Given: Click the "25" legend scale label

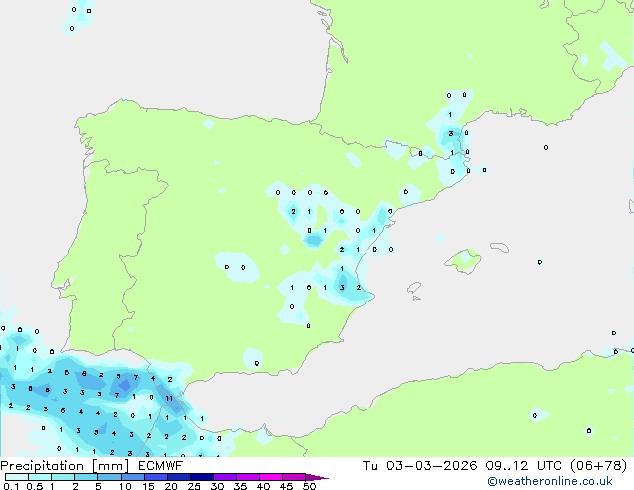Looking at the screenshot, I should click(x=194, y=486).
